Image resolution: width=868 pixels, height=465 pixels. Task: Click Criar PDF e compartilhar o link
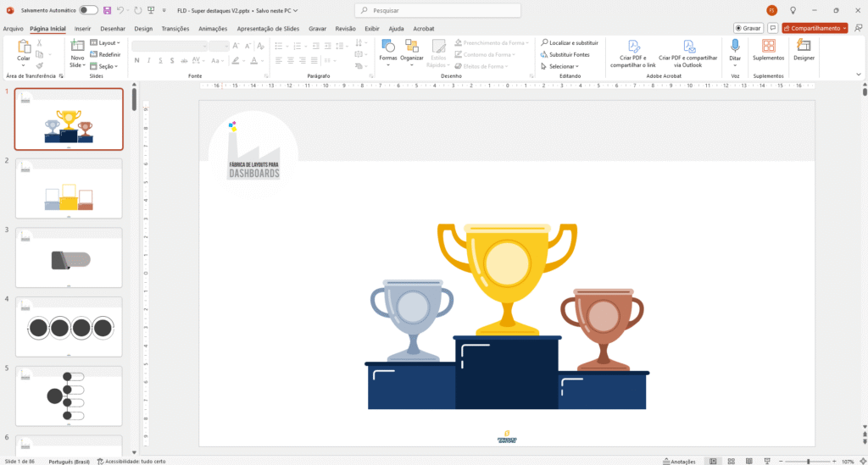coord(632,53)
